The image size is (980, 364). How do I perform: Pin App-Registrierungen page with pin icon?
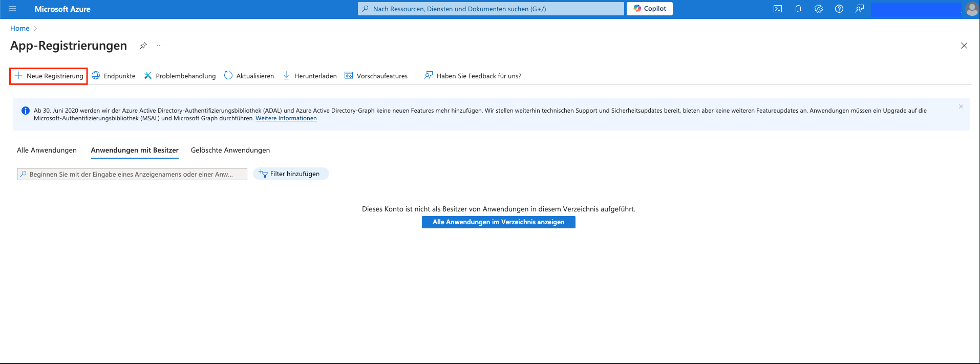pyautogui.click(x=143, y=46)
